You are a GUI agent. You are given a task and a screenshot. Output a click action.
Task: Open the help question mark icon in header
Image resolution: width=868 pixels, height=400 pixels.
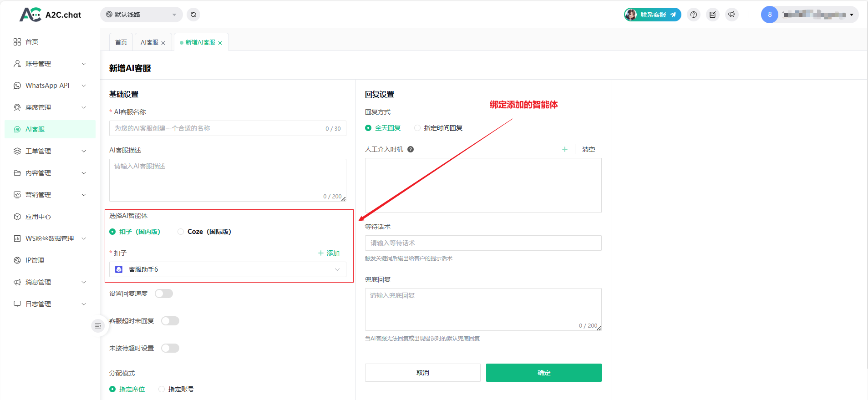[694, 15]
